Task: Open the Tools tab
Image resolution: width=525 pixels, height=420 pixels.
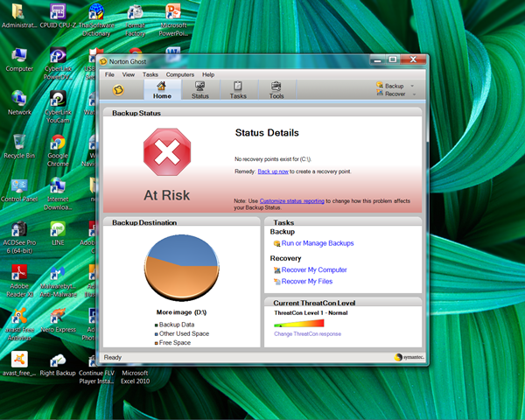Action: tap(276, 90)
